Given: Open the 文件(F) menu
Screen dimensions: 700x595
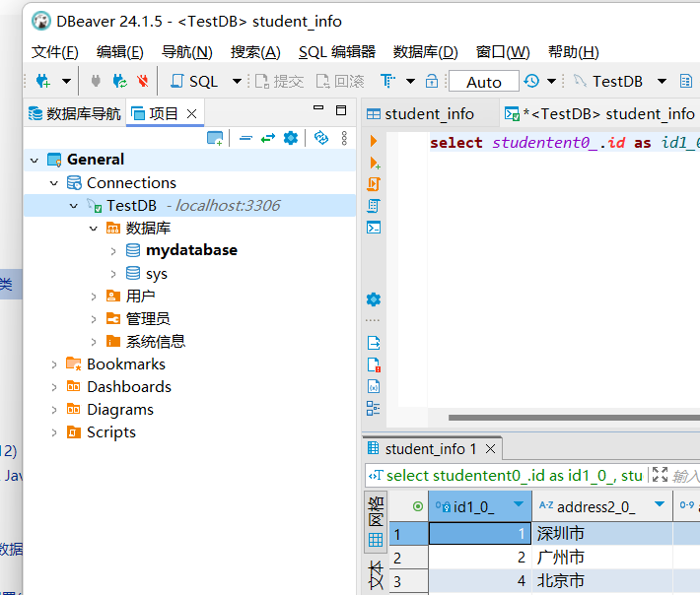Looking at the screenshot, I should click(x=55, y=52).
